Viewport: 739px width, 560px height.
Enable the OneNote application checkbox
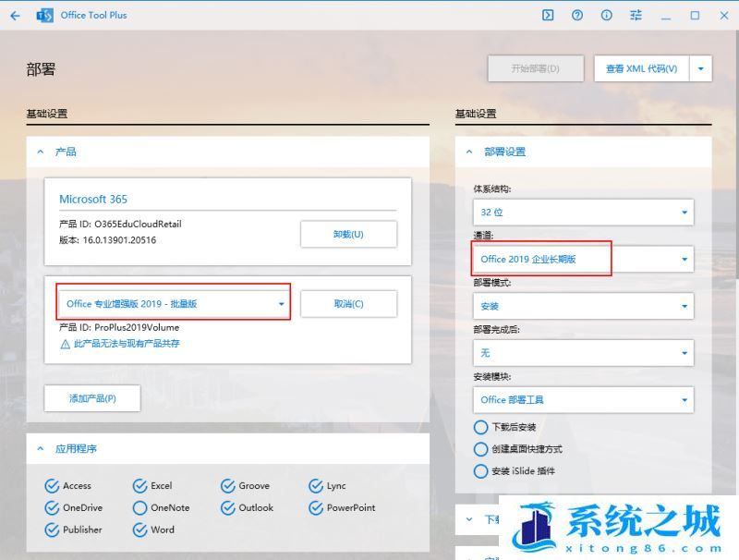[x=140, y=507]
